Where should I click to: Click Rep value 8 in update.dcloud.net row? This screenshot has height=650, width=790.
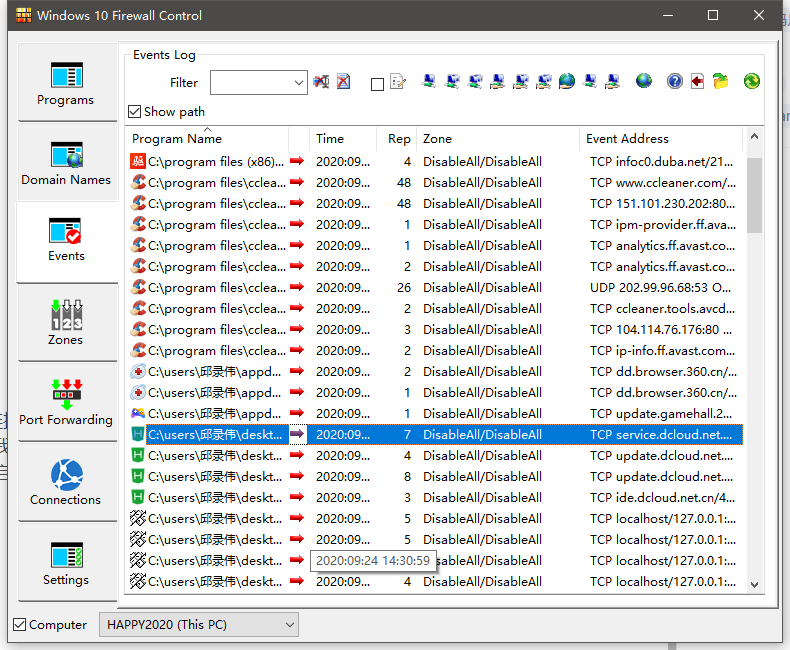407,476
